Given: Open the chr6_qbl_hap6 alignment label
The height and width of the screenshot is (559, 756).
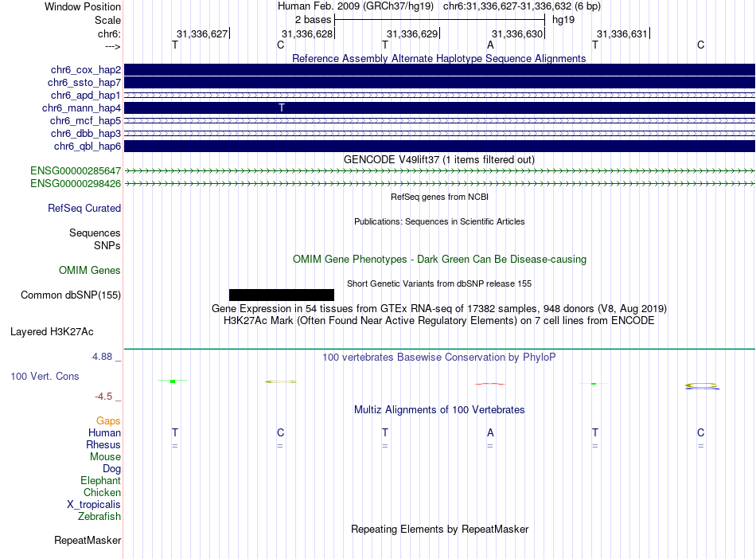Looking at the screenshot, I should [x=88, y=147].
